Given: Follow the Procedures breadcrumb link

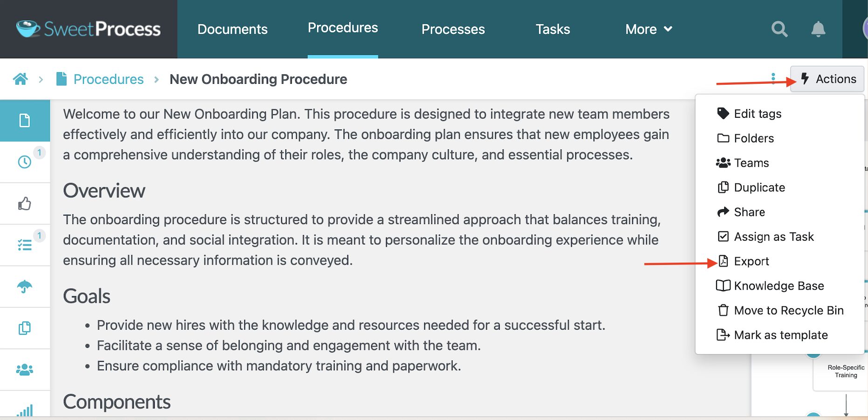Looking at the screenshot, I should coord(108,79).
